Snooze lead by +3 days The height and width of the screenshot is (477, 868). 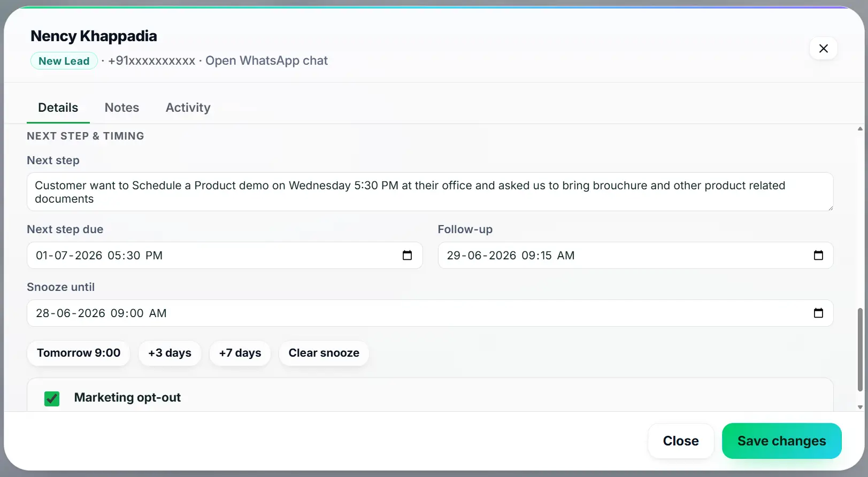coord(170,353)
